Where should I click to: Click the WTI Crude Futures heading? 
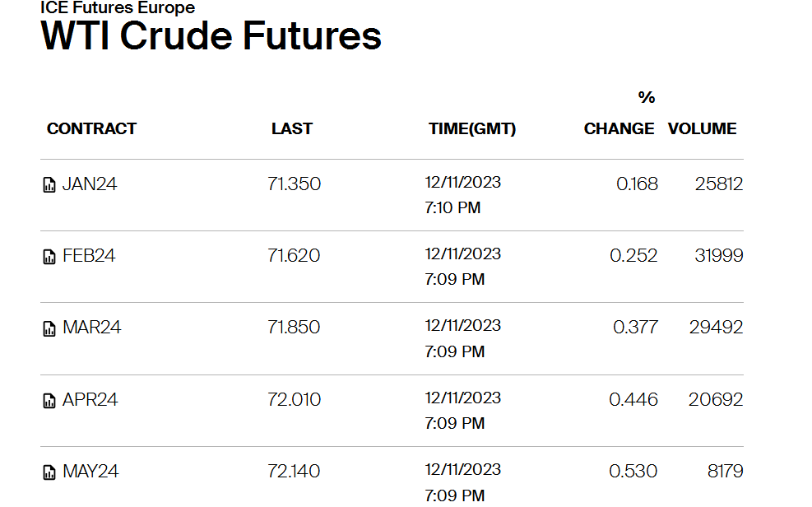(211, 35)
